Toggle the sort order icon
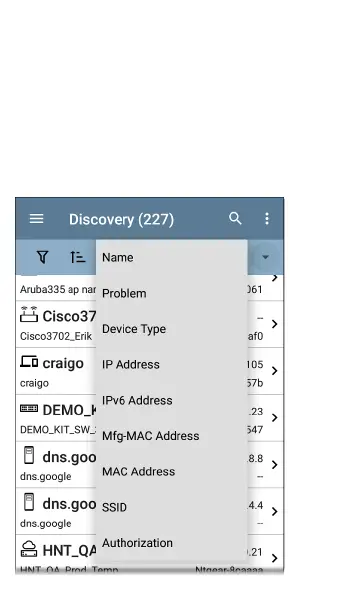Viewport: 360px width, 612px height. [x=77, y=257]
